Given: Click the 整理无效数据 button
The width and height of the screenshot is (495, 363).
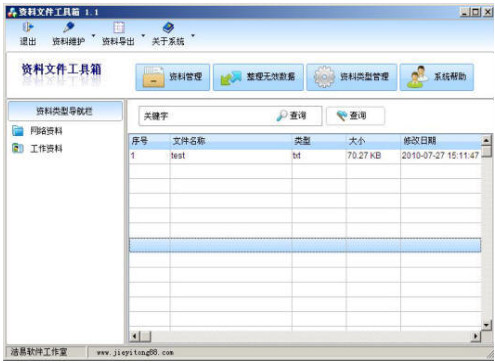Looking at the screenshot, I should pos(258,77).
